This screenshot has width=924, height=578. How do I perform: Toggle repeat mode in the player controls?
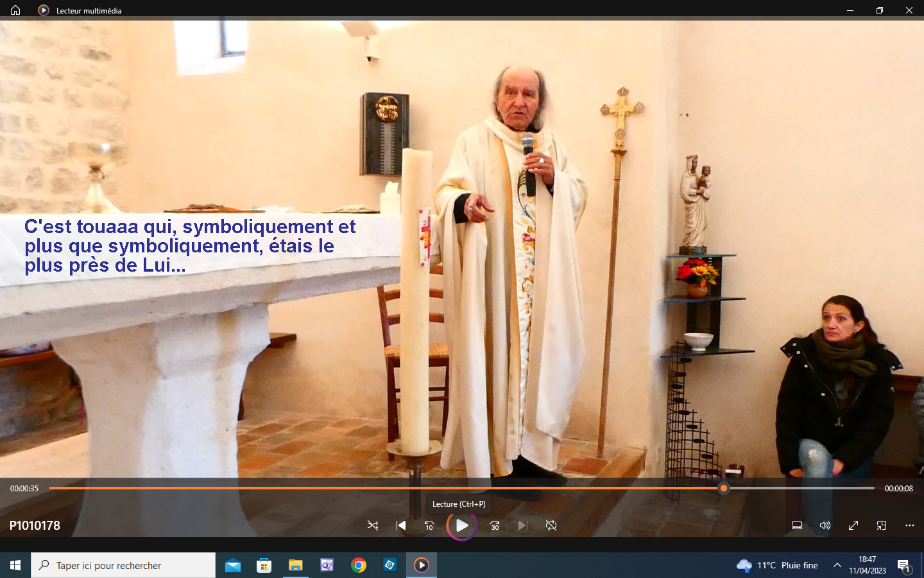coord(551,525)
